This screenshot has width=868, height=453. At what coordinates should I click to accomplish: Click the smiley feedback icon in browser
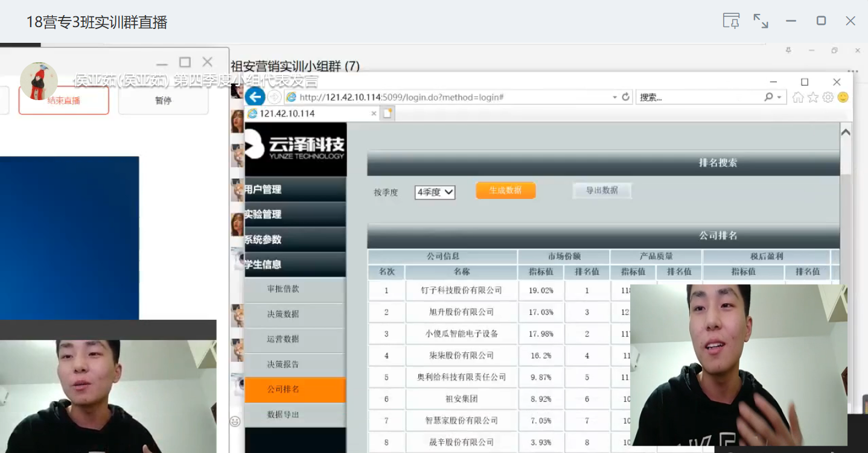click(x=843, y=97)
